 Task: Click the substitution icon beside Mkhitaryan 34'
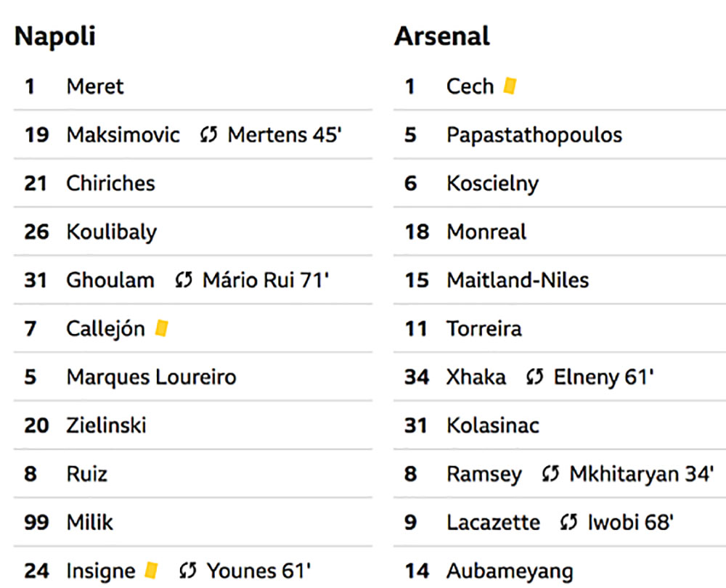click(x=550, y=473)
